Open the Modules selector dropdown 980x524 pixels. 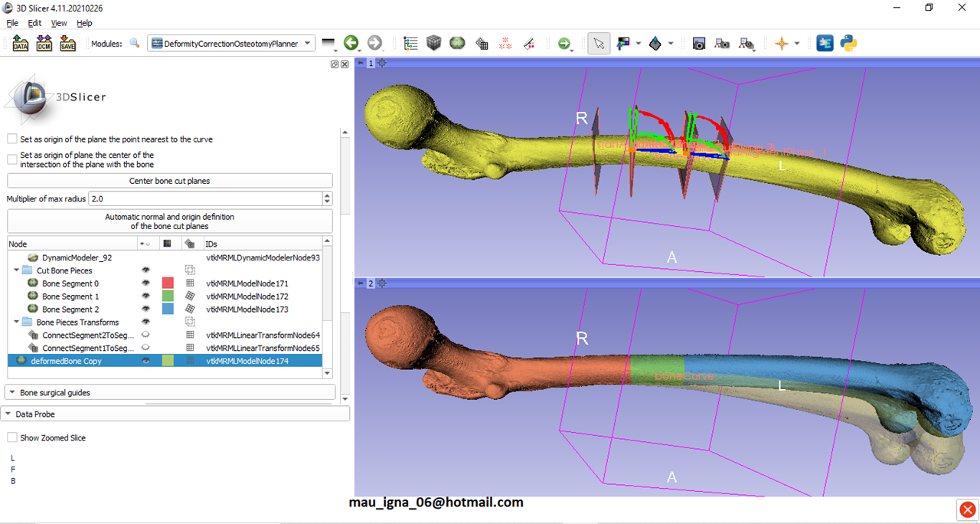pyautogui.click(x=231, y=44)
